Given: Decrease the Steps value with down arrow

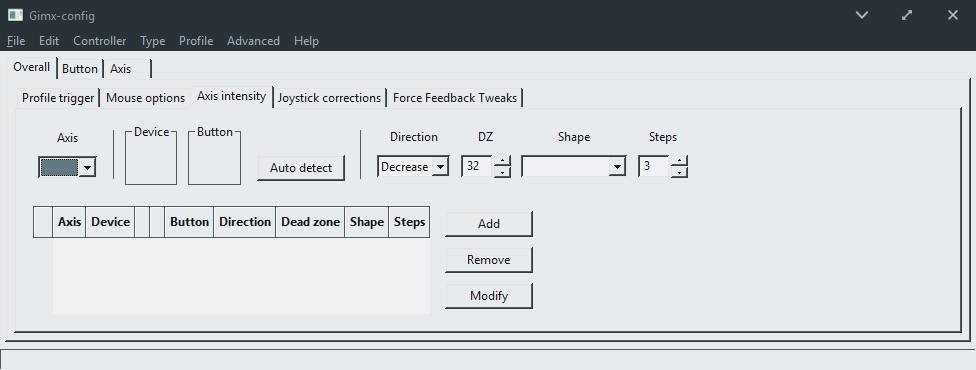Looking at the screenshot, I should (x=679, y=172).
